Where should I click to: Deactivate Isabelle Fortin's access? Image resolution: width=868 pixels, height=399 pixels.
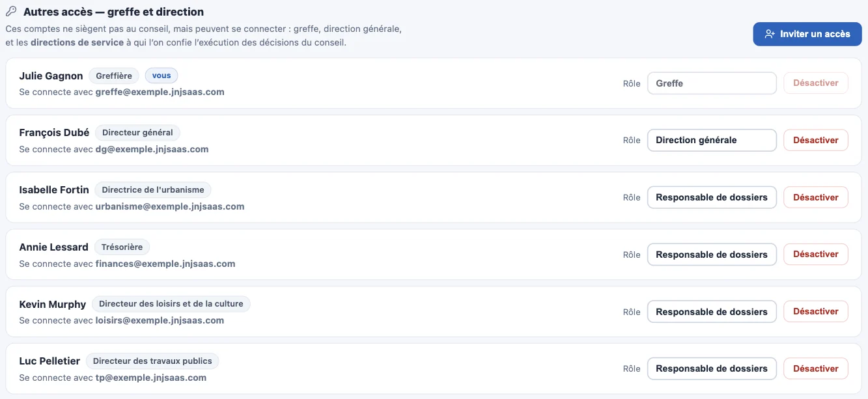click(x=816, y=197)
